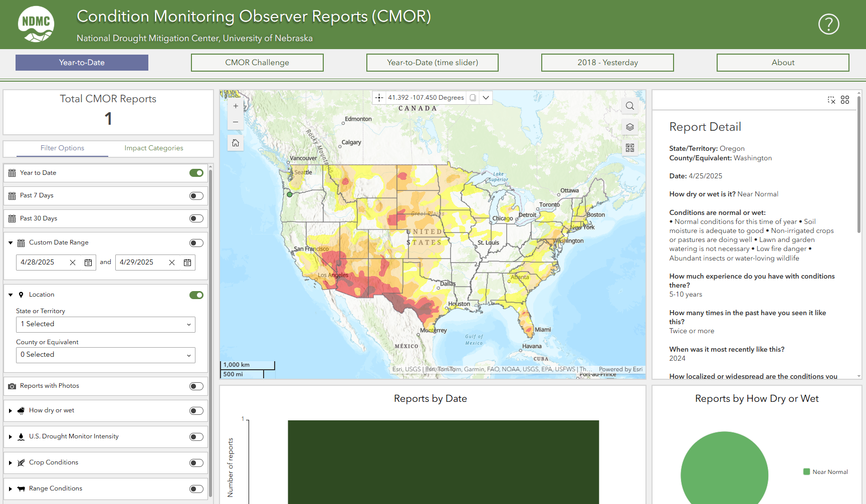
Task: Zoom out on the map
Action: pyautogui.click(x=236, y=122)
